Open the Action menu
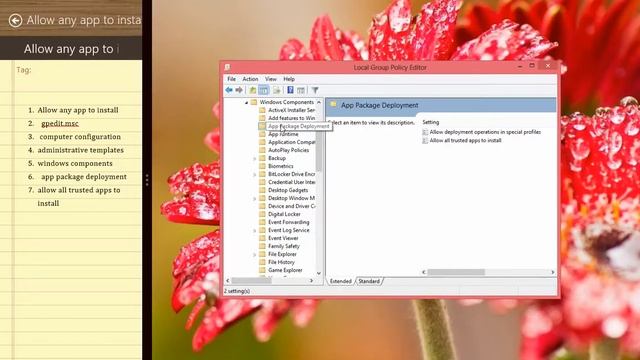This screenshot has height=360, width=640. pos(250,79)
